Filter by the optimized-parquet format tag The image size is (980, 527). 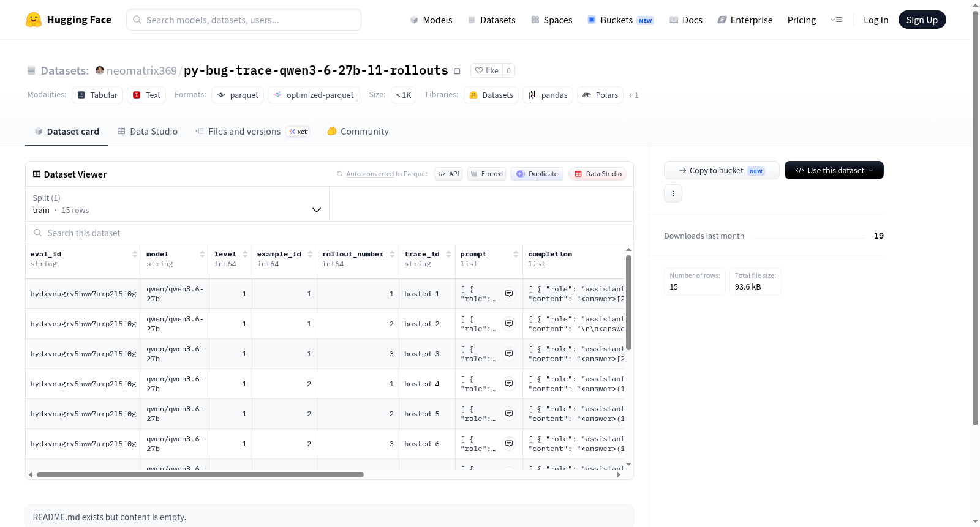(x=314, y=95)
